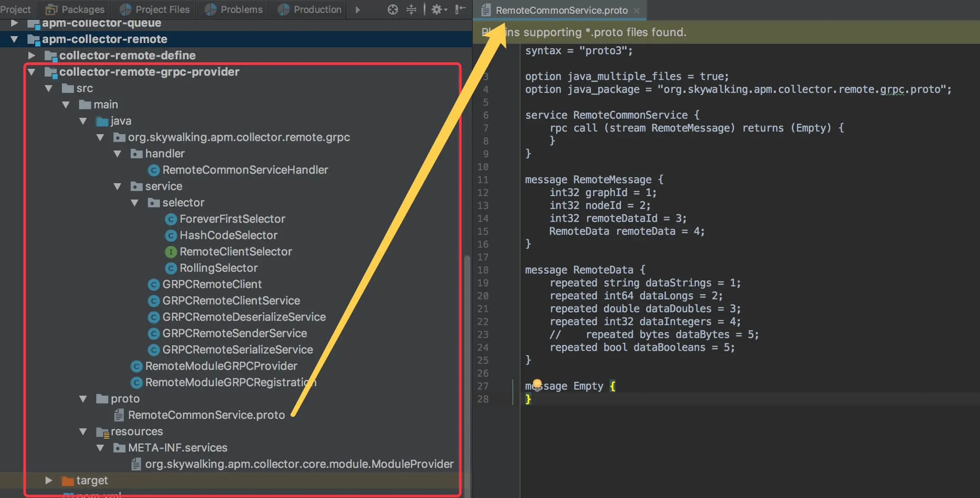Click the RemoteCommonService.proto file icon
This screenshot has height=498, width=980.
point(119,415)
